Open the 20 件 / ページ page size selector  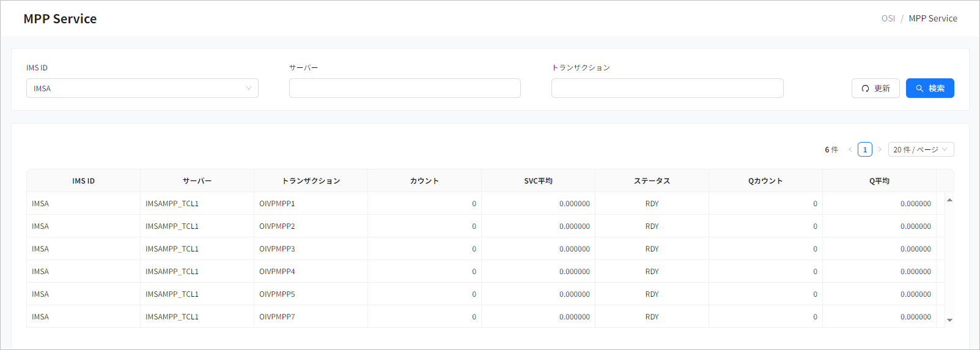[x=920, y=149]
